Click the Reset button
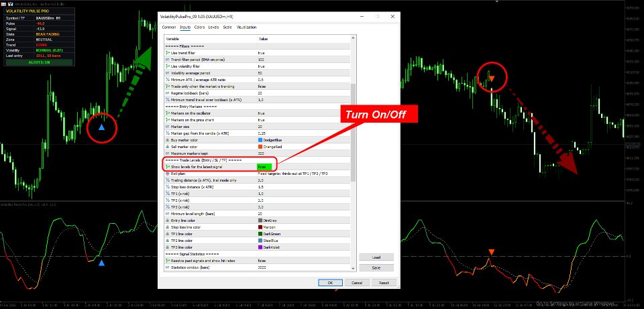This screenshot has height=309, width=644. (x=384, y=283)
